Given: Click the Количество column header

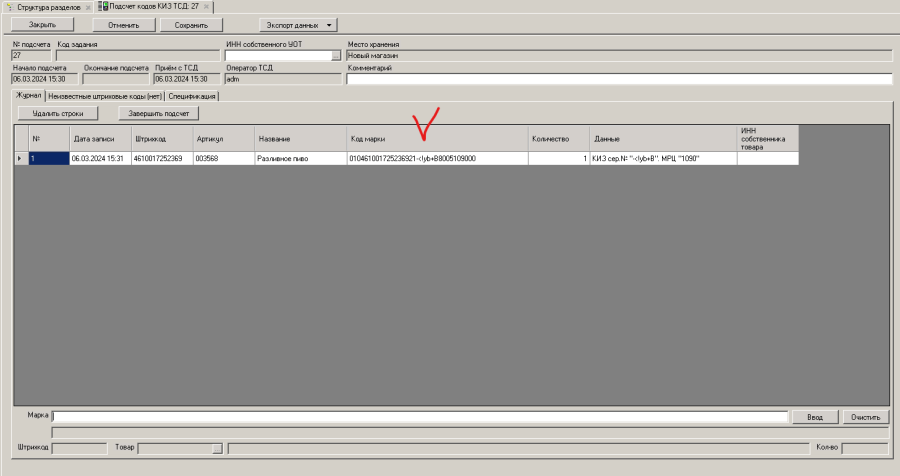Looking at the screenshot, I should coord(559,139).
